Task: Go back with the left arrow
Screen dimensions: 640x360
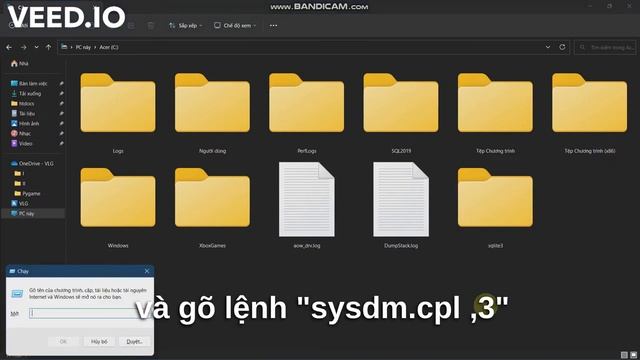Action: point(9,47)
